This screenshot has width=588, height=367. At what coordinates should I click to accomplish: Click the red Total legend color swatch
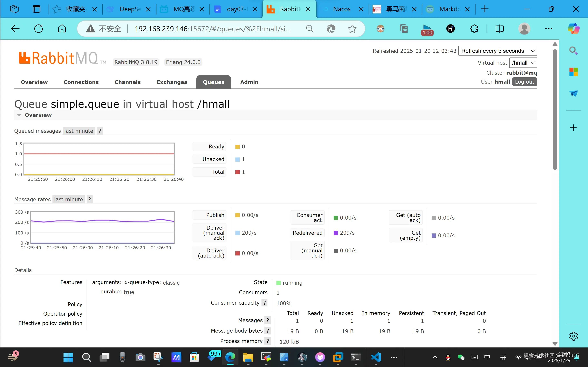(237, 172)
